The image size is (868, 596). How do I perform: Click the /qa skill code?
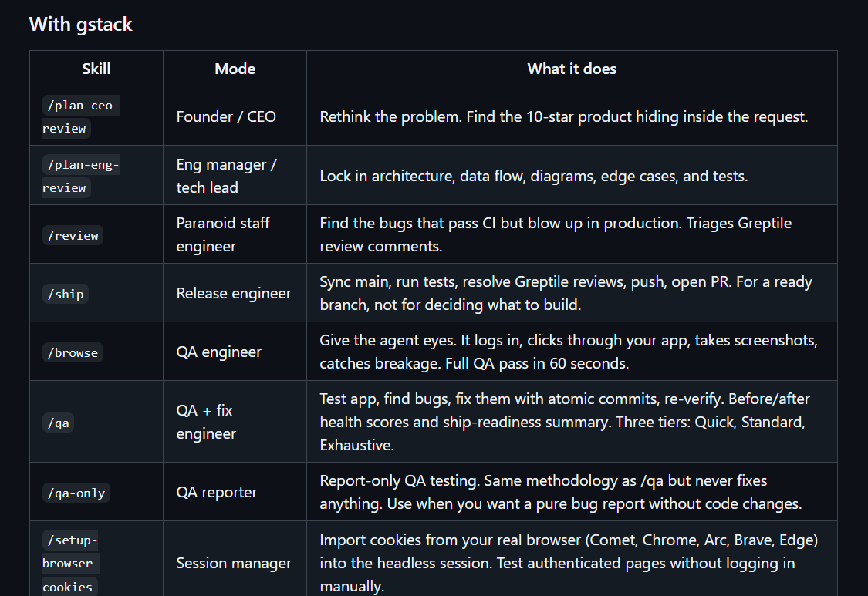click(58, 423)
